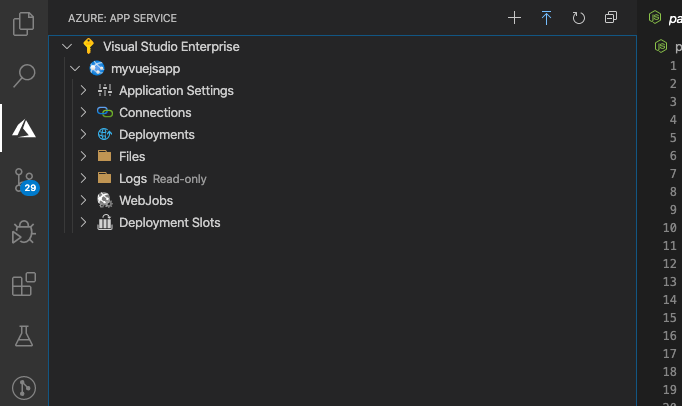Viewport: 682px width, 406px height.
Task: Open the Search view icon
Action: point(23,75)
